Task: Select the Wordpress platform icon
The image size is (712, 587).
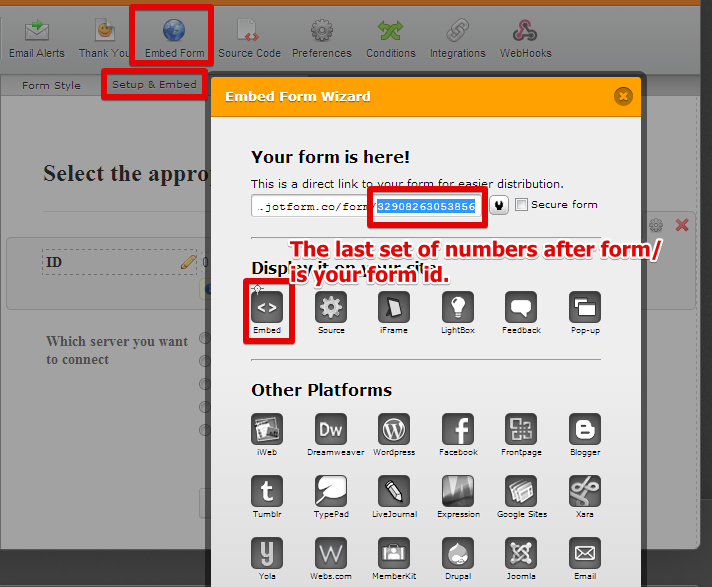Action: click(394, 430)
